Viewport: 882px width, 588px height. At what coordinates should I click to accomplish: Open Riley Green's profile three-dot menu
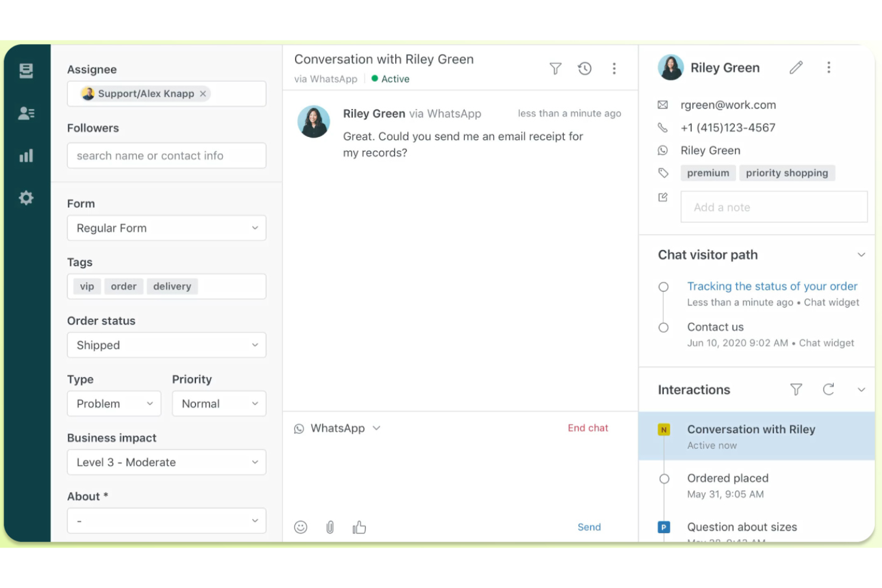pos(829,67)
